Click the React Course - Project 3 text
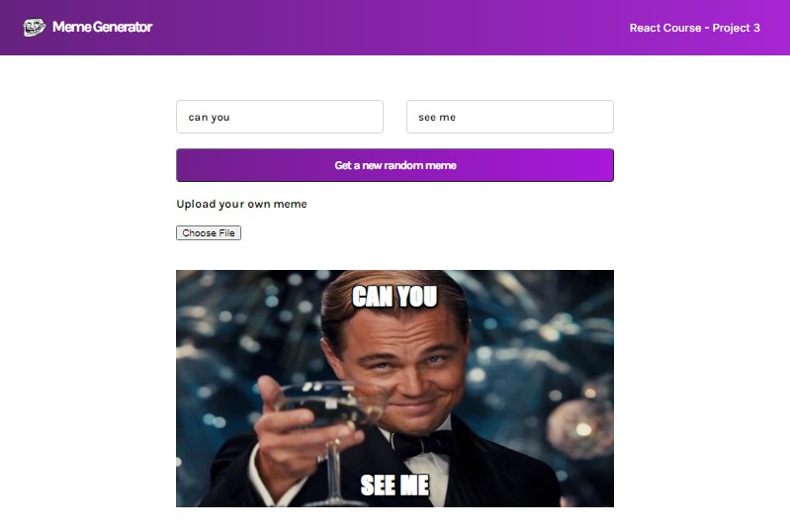 pyautogui.click(x=694, y=28)
